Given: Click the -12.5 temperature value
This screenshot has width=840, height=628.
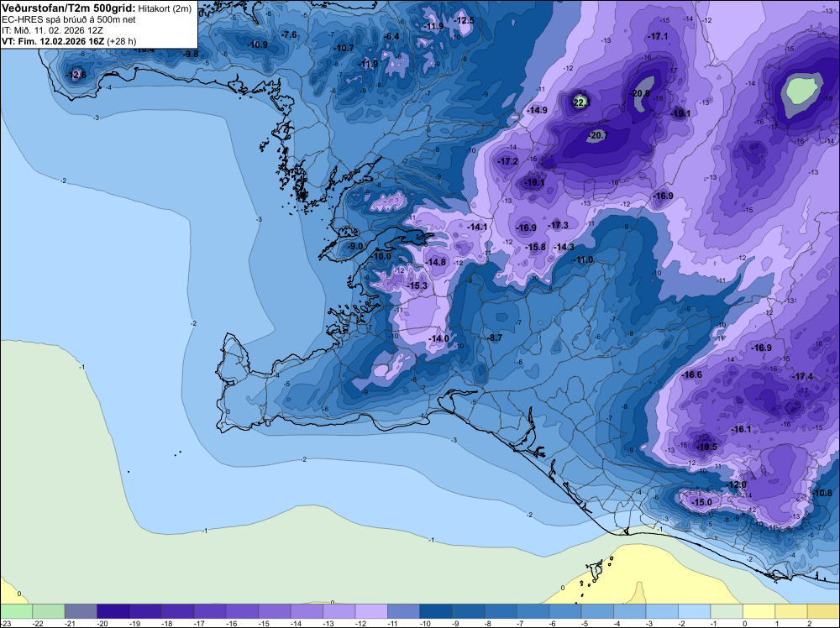Looking at the screenshot, I should [465, 20].
